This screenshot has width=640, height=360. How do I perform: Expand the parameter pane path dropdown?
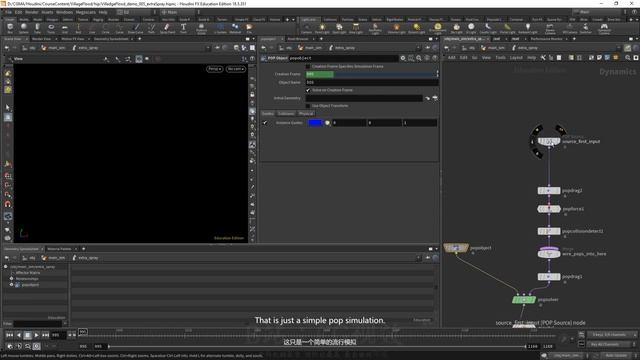coord(418,48)
